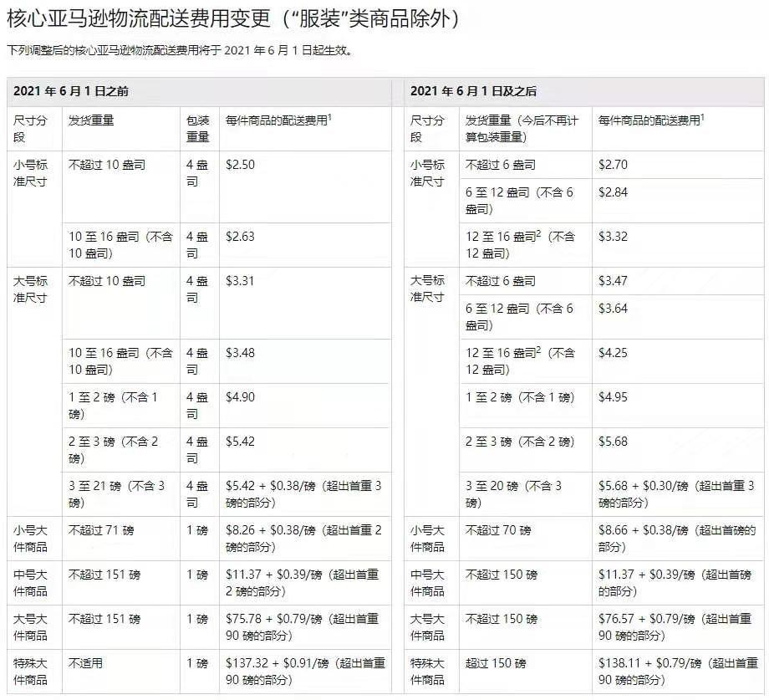Image resolution: width=769 pixels, height=700 pixels.
Task: Click the $8.66 + $0.38/磅 fee cell
Action: point(675,539)
